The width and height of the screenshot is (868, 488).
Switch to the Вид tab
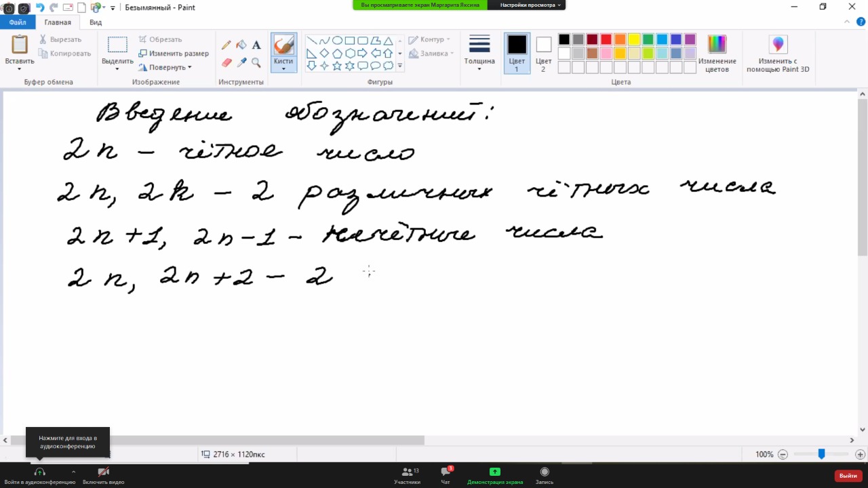pos(96,22)
